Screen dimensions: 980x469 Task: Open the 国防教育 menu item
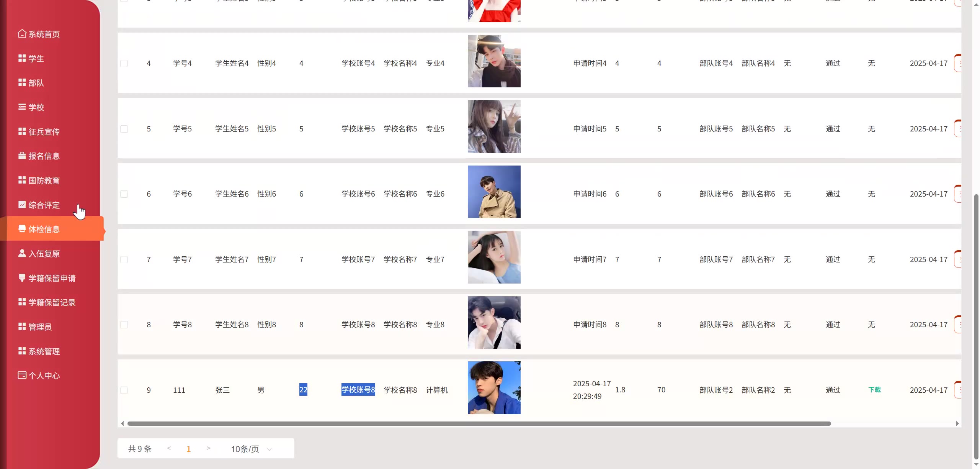[44, 180]
